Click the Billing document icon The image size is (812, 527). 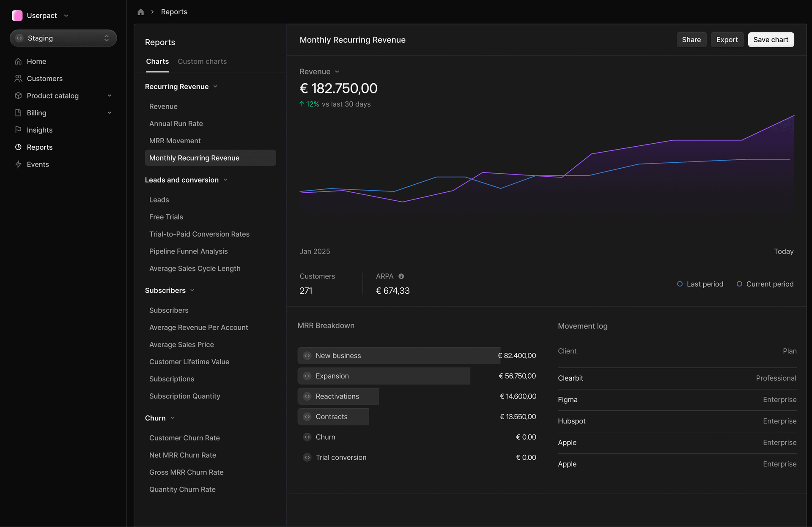point(18,113)
